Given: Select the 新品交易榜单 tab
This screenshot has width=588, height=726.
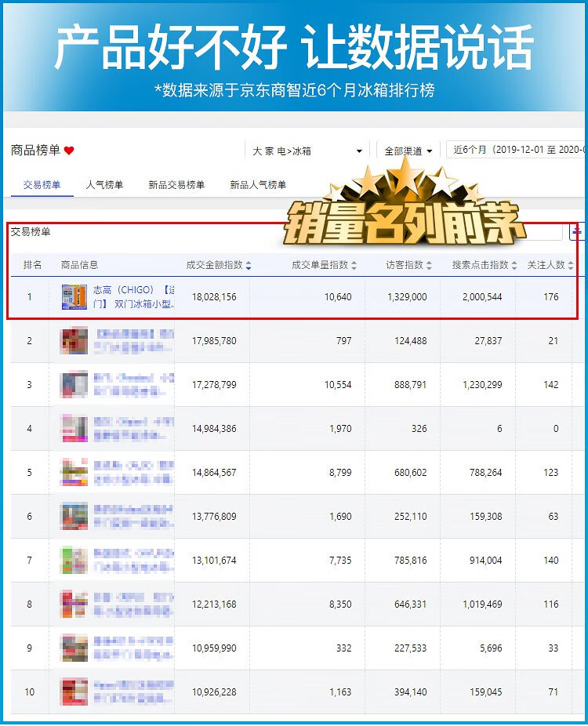Looking at the screenshot, I should click(176, 185).
